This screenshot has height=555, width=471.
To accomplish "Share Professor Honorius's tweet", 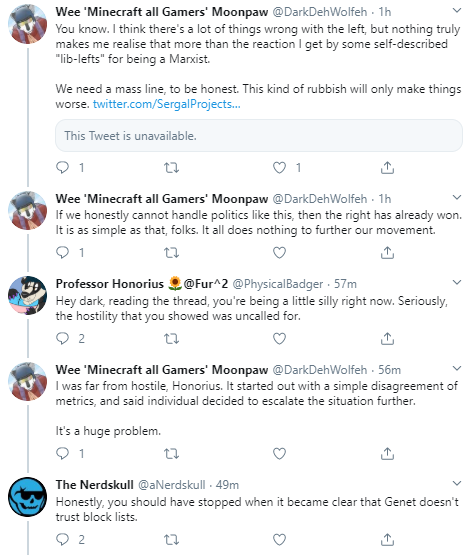I will [x=387, y=339].
